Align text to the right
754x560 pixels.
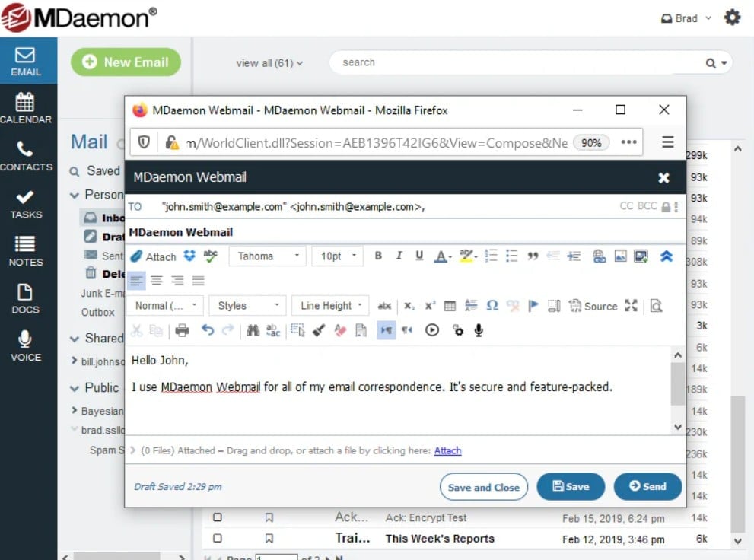[177, 280]
